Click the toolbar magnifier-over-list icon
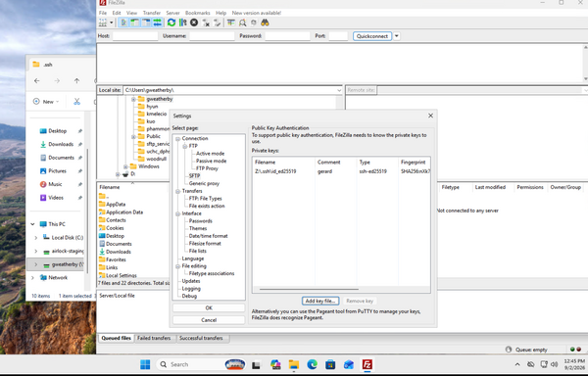Image resolution: width=588 pixels, height=376 pixels. [243, 23]
